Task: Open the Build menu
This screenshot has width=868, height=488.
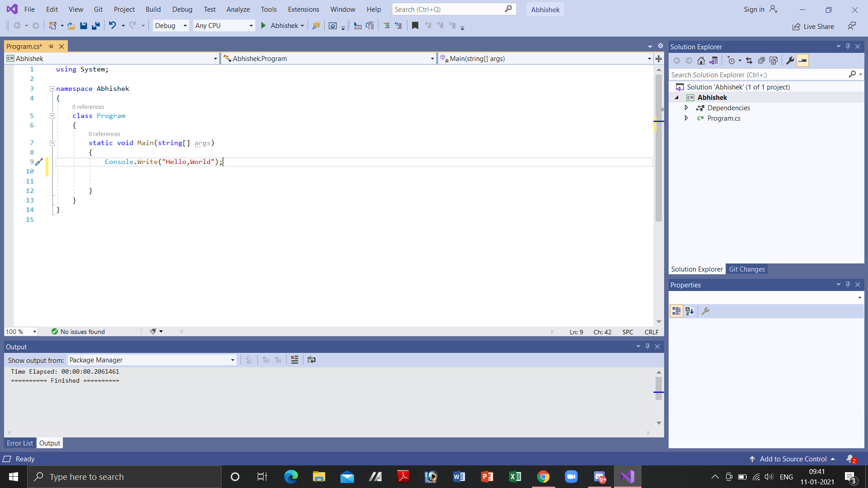Action: 153,9
